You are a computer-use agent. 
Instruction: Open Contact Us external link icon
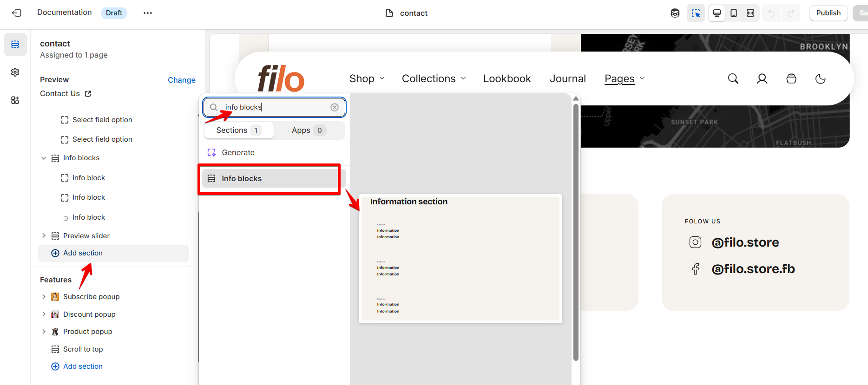88,94
